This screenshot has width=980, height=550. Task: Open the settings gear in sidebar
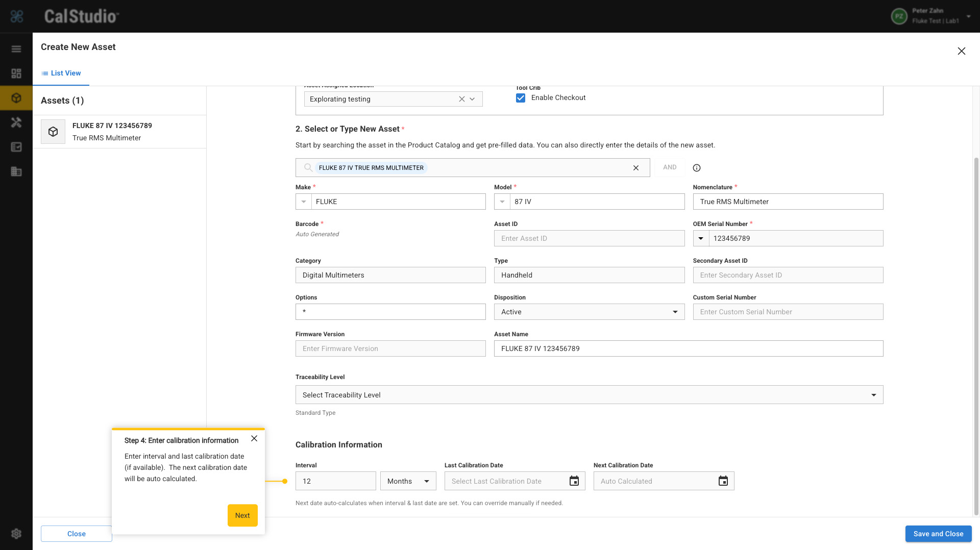(x=16, y=534)
